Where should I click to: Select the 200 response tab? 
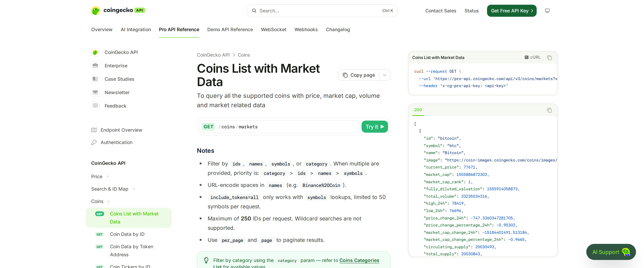pos(418,110)
